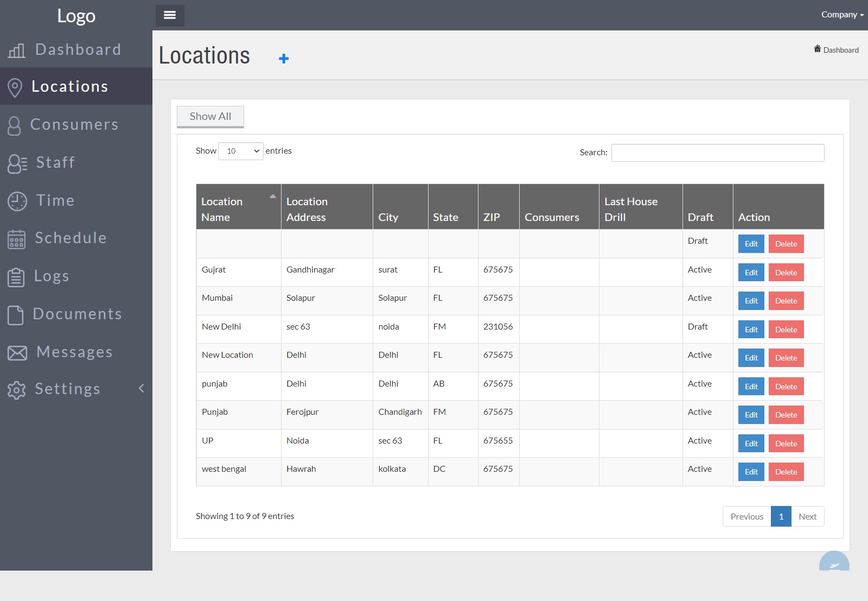This screenshot has width=868, height=601.
Task: Click the Dashboard bar chart icon in sidebar
Action: tap(16, 50)
